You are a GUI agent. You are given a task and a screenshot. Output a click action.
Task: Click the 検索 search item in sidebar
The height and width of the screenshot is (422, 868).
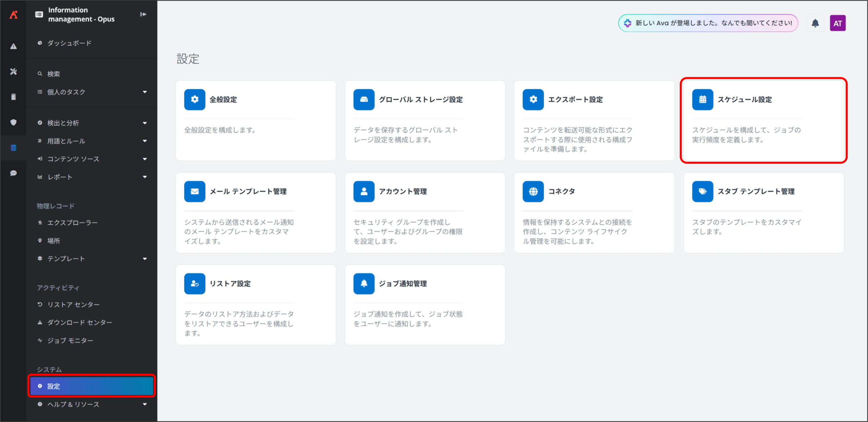click(54, 74)
